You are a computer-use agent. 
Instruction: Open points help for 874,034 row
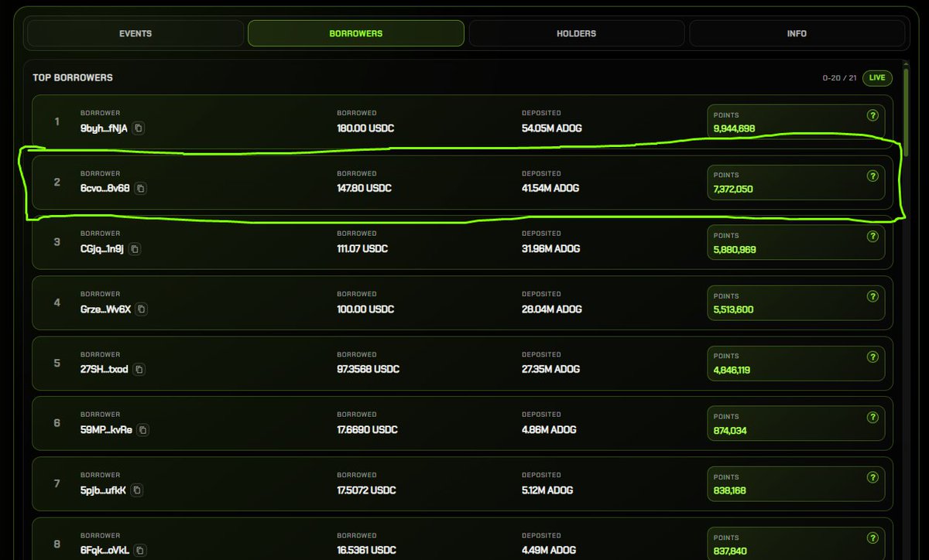872,417
